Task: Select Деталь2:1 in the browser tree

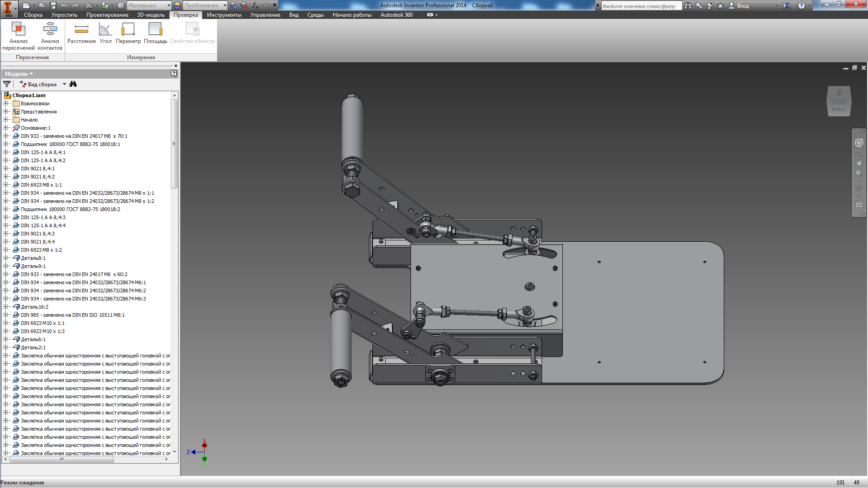Action: [33, 347]
